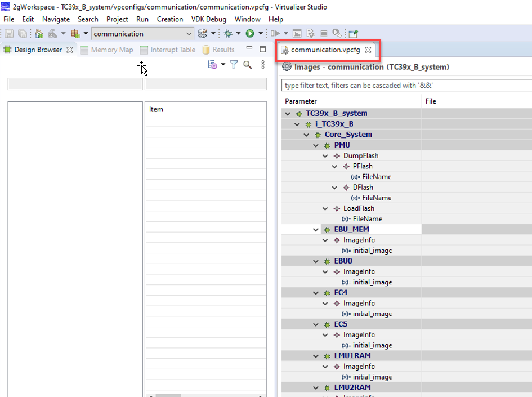Click the Save disk icon in toolbar

coord(9,34)
